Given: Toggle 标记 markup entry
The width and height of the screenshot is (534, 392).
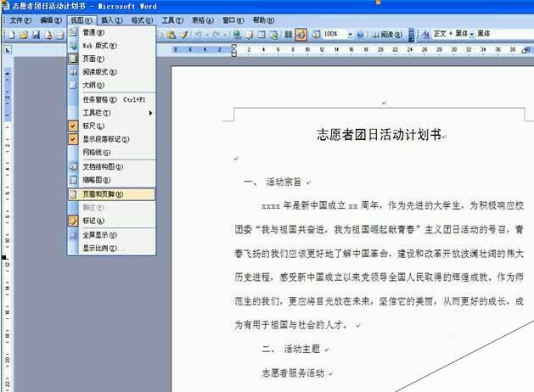Looking at the screenshot, I should [x=112, y=221].
